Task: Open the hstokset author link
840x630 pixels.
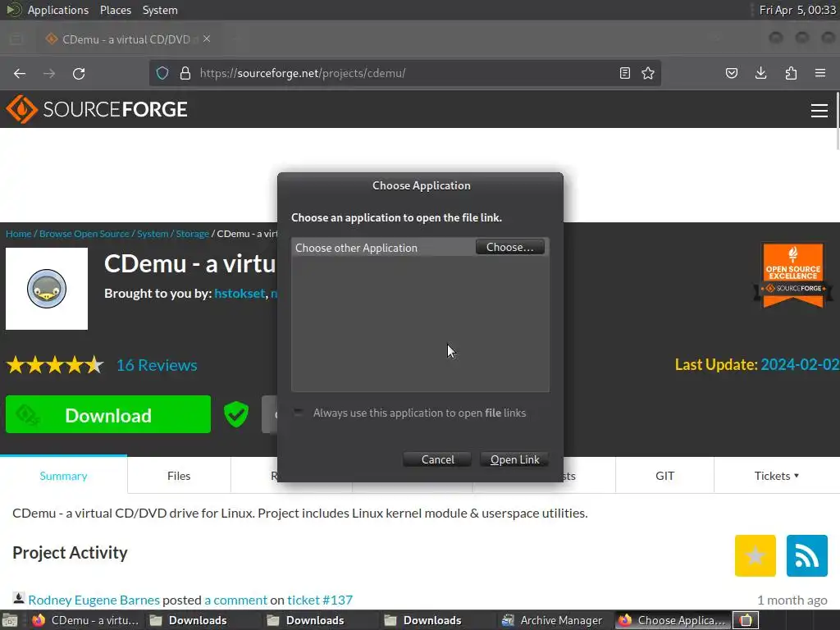Action: coord(240,293)
